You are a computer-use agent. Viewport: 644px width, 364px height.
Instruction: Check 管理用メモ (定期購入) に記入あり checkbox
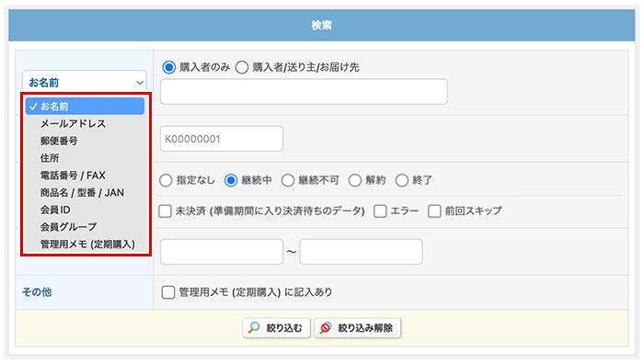click(168, 292)
